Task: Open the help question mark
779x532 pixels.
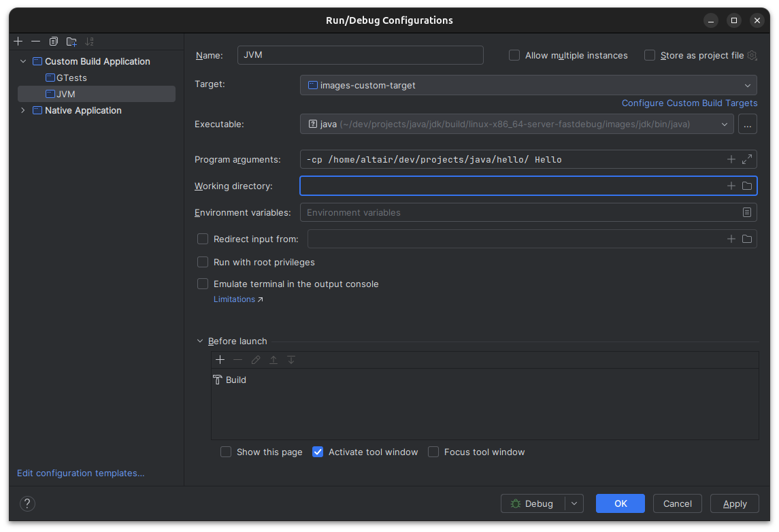Action: pyautogui.click(x=27, y=503)
